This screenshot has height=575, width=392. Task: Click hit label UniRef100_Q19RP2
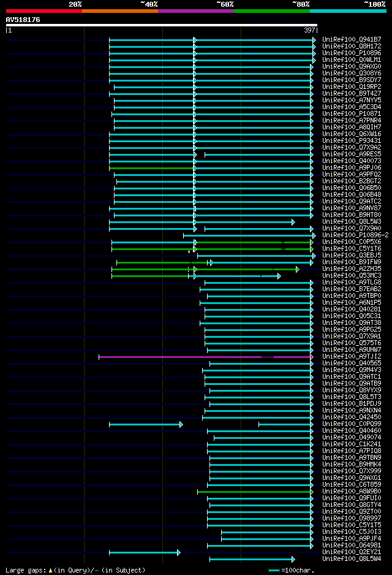[x=352, y=86]
